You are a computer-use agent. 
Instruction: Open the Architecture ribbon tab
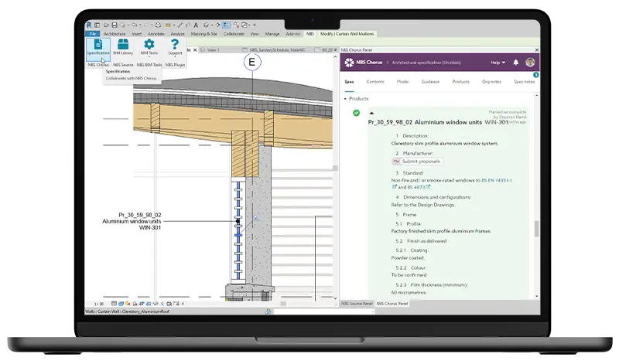click(x=115, y=34)
